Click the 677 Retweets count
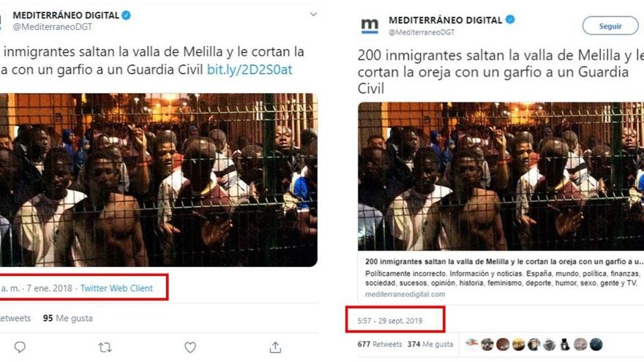644x362 pixels. point(380,344)
